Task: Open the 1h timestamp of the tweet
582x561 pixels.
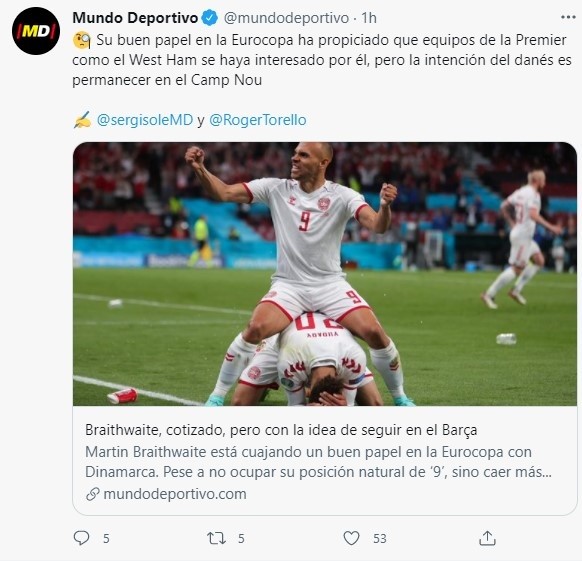Action: coord(369,18)
